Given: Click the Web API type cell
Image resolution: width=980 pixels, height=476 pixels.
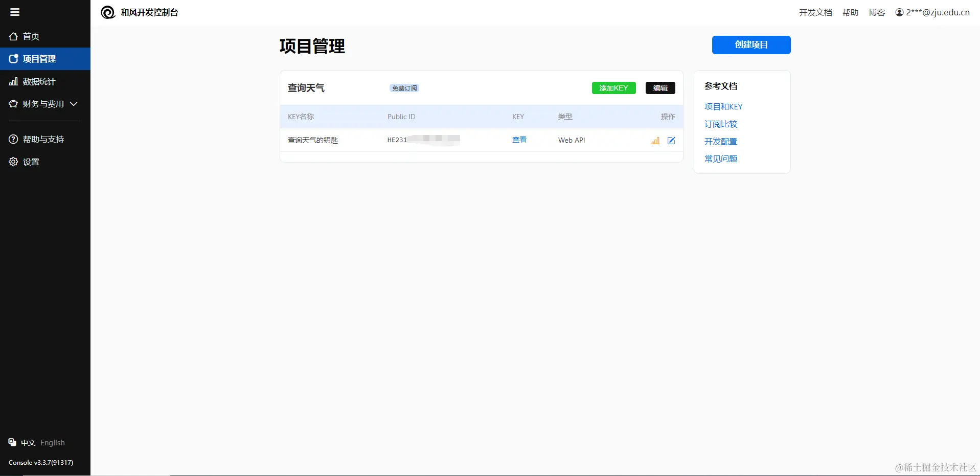Looking at the screenshot, I should click(572, 140).
